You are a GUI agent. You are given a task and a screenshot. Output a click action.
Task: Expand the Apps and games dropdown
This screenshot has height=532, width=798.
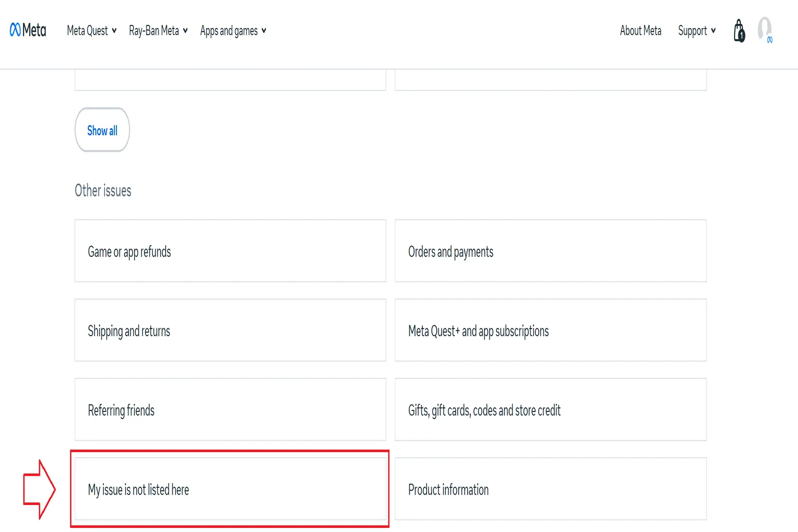click(233, 31)
